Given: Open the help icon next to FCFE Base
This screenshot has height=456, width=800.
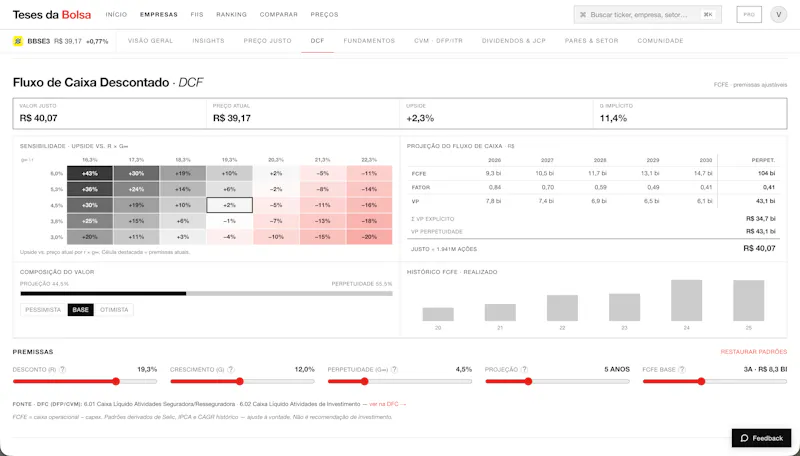Looking at the screenshot, I should (x=682, y=369).
